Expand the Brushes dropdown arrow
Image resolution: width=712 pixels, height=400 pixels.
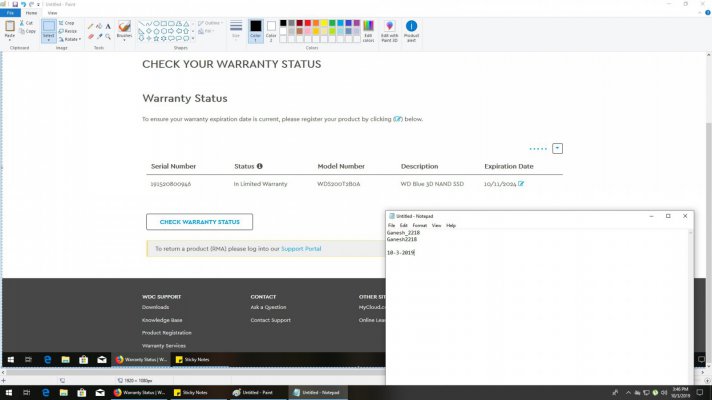124,39
